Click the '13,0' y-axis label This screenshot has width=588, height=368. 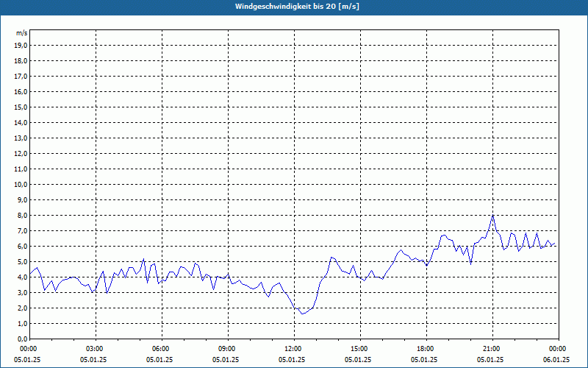click(21, 138)
